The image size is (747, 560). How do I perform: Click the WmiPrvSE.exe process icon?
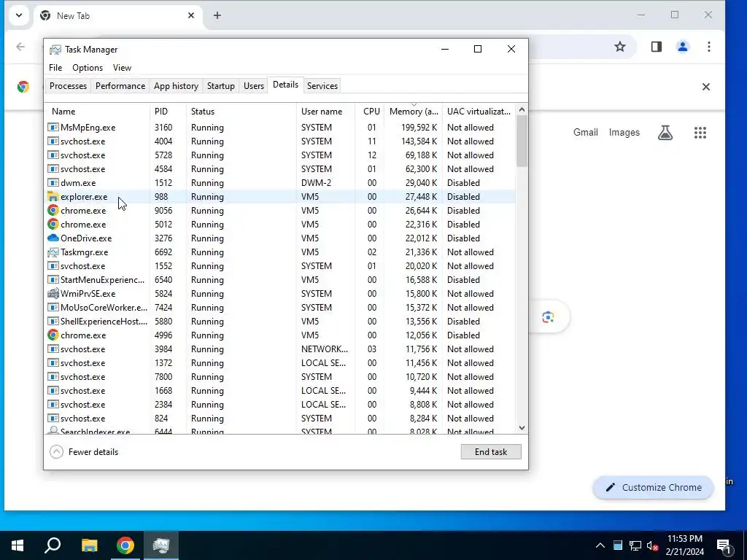[x=53, y=293]
